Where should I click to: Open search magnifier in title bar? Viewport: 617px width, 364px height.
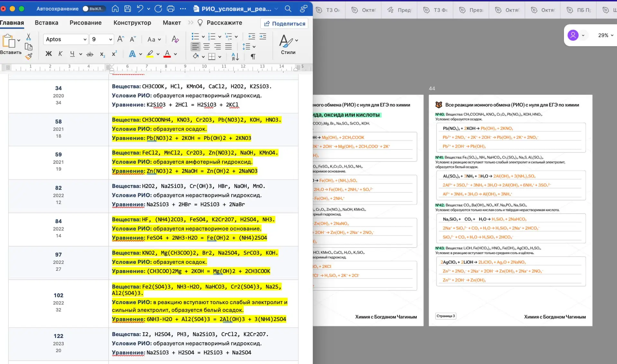288,9
